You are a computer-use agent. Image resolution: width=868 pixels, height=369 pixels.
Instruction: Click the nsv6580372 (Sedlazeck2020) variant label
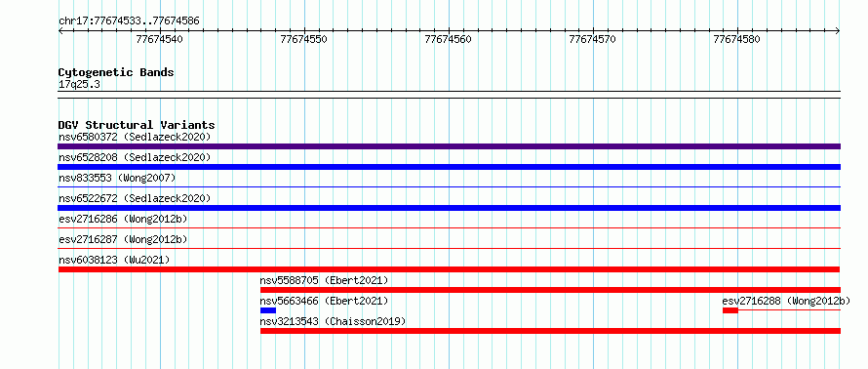click(x=135, y=137)
